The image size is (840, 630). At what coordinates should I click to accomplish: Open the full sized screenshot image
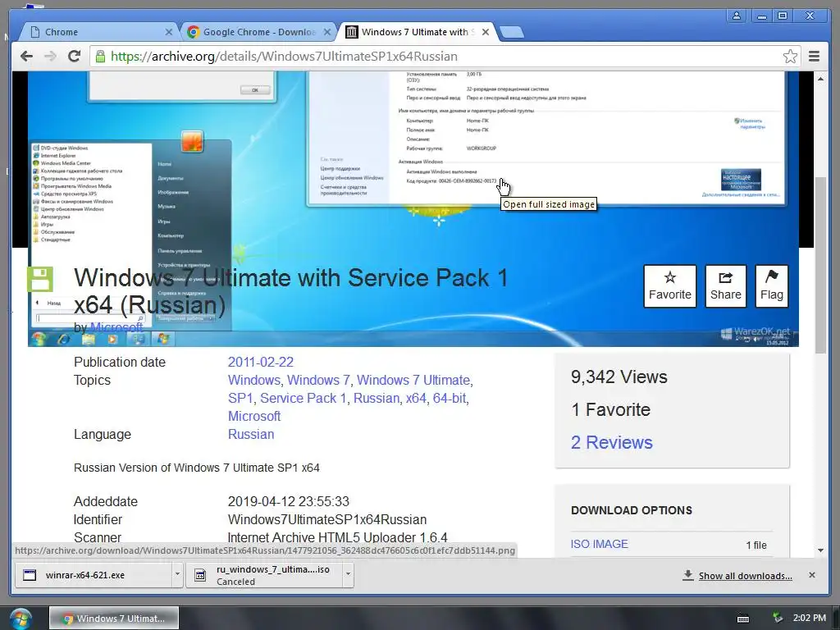click(x=413, y=209)
